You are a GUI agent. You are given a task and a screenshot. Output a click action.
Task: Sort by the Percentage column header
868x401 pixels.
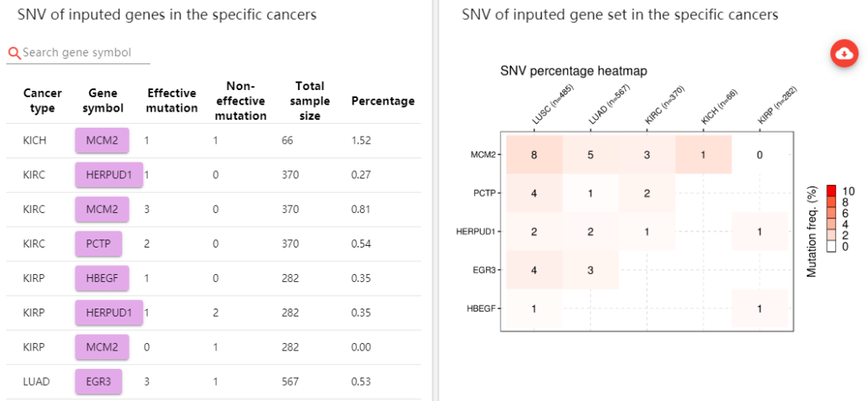coord(383,101)
